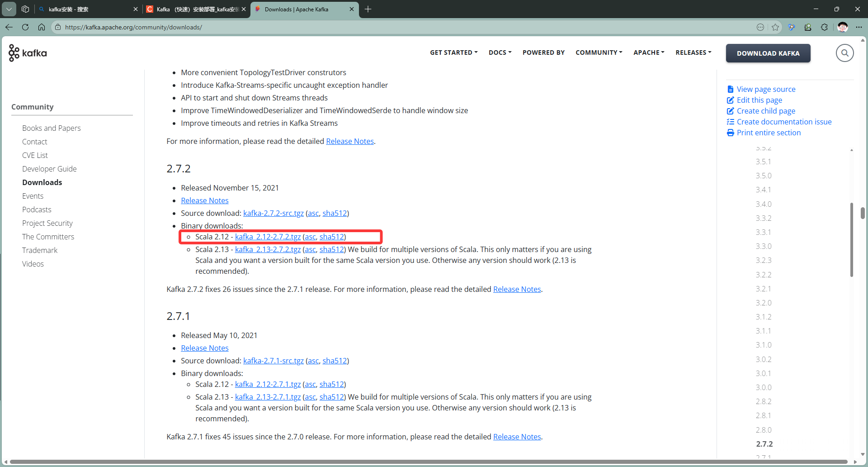Viewport: 868px width, 467px height.
Task: Jump to version 3.3.0 in contents
Action: tap(763, 246)
